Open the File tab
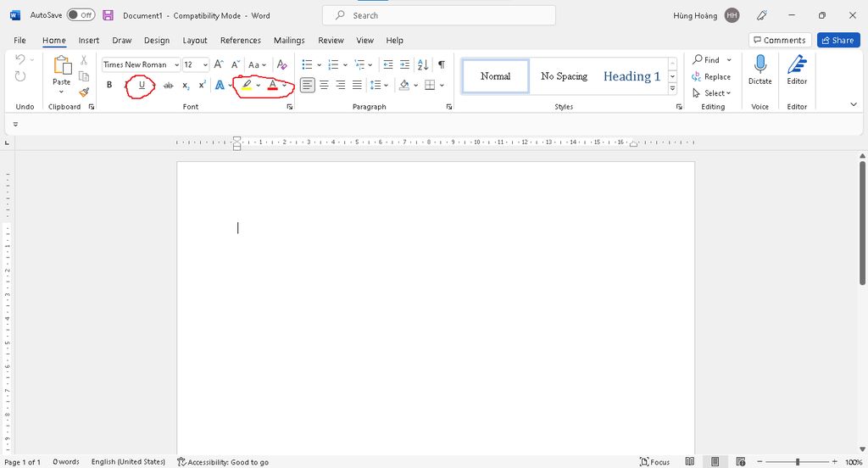Screen dimensions: 868x468 20,41
